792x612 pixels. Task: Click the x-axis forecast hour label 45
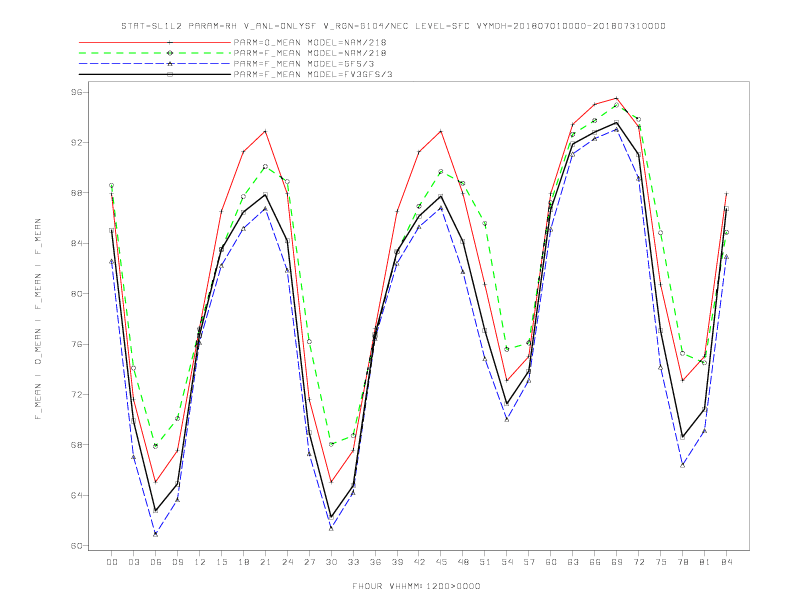pos(441,562)
